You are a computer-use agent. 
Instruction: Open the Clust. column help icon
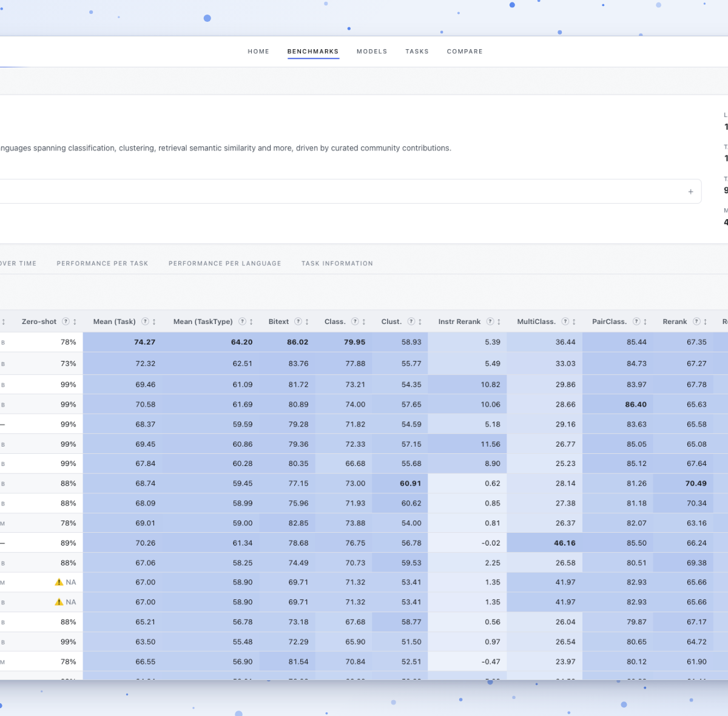(x=411, y=322)
